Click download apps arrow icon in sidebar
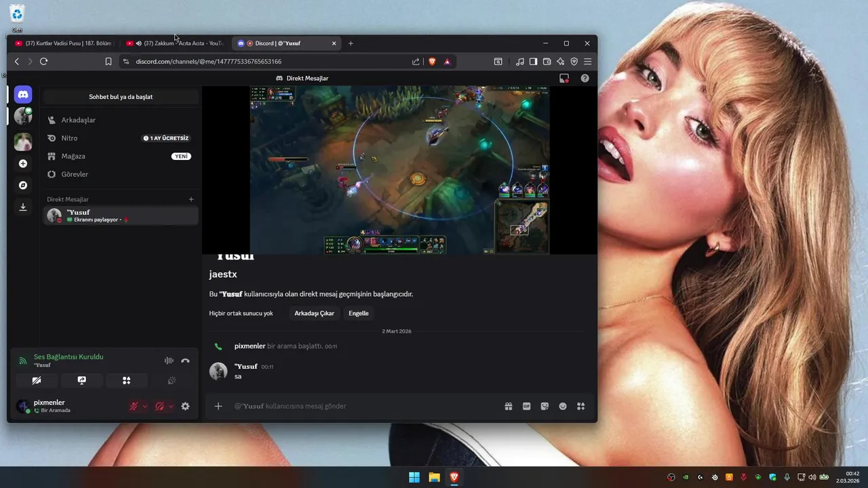This screenshot has width=868, height=488. pyautogui.click(x=23, y=207)
